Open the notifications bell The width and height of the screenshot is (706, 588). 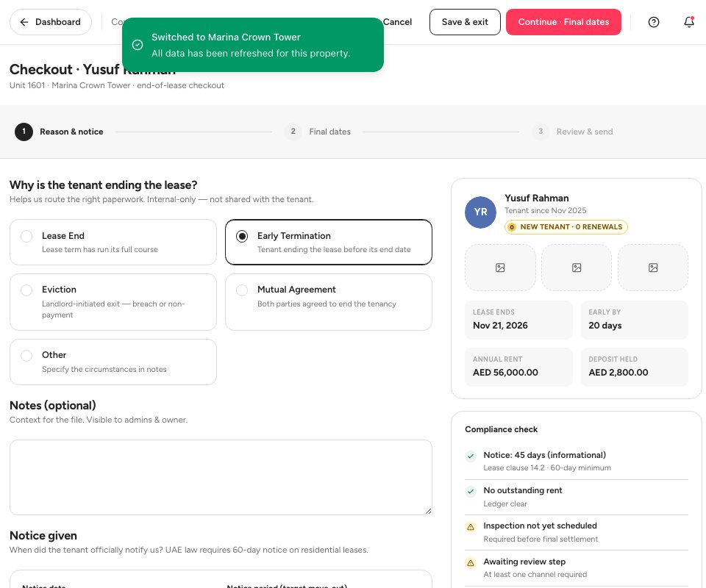point(689,22)
